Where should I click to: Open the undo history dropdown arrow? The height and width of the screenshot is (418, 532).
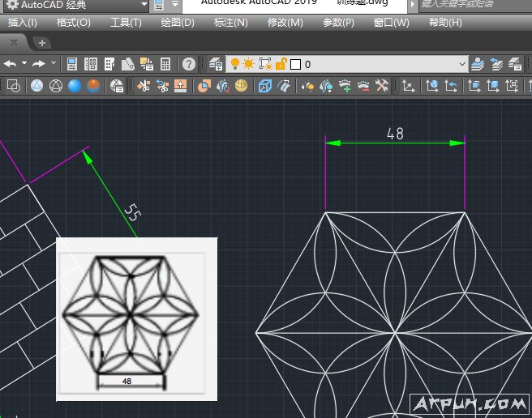point(24,63)
